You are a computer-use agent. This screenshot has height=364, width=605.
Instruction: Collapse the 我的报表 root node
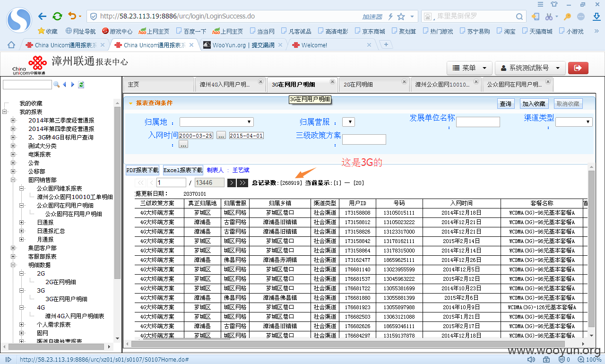click(x=4, y=112)
